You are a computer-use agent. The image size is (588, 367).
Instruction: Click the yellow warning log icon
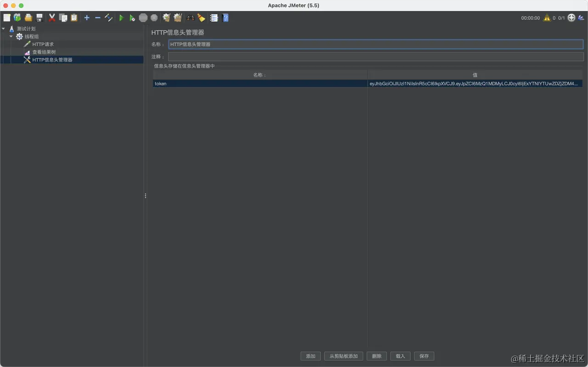pos(547,18)
